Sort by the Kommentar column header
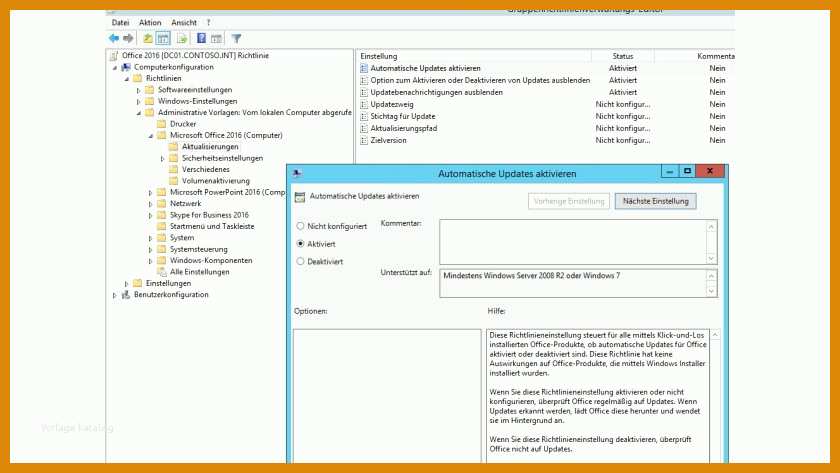The image size is (840, 473). tap(694, 56)
